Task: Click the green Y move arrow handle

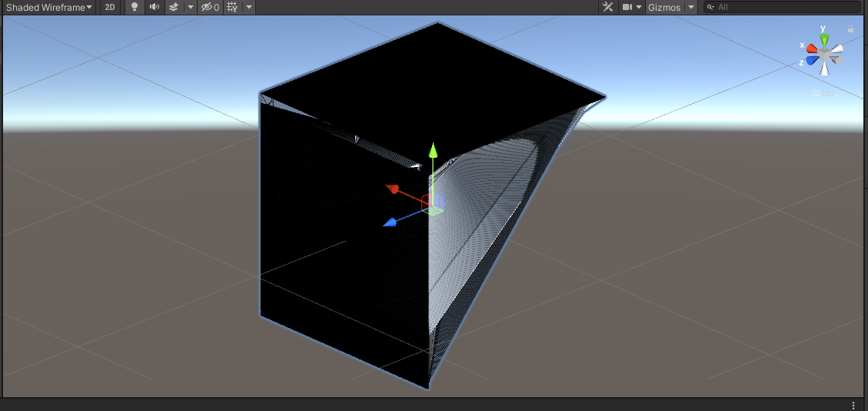Action: point(434,151)
